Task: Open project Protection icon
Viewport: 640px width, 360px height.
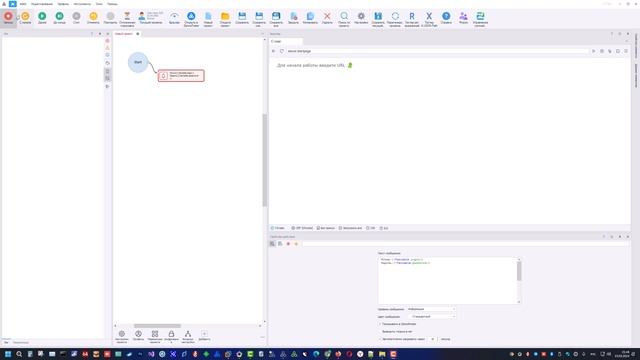Action: click(293, 18)
